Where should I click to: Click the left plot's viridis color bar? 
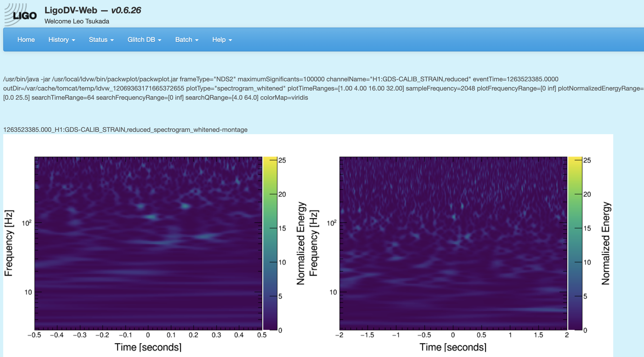(x=270, y=243)
